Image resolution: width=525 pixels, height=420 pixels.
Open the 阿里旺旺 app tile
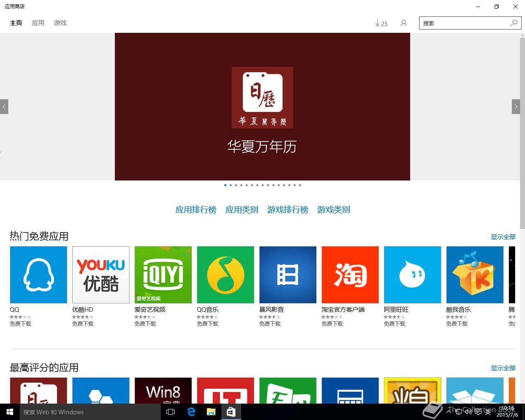tap(413, 275)
